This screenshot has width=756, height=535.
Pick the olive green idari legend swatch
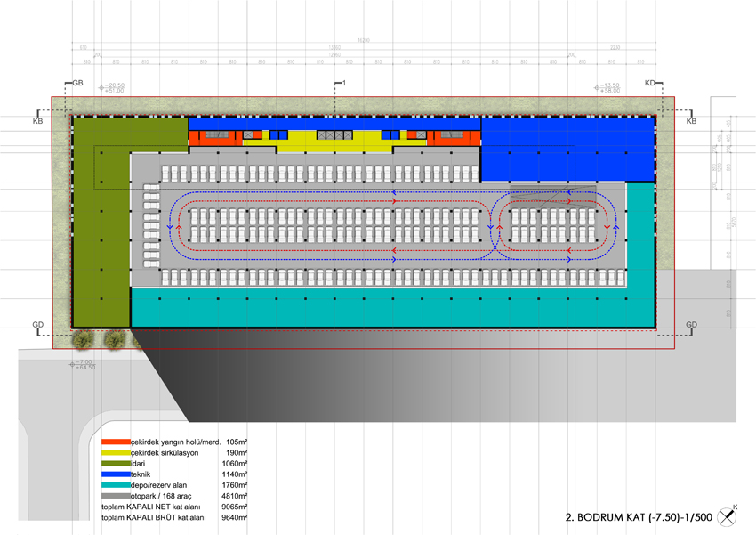point(116,463)
